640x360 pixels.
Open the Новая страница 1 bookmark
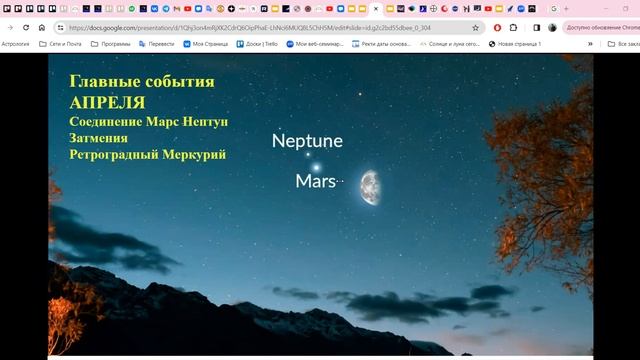click(x=515, y=44)
